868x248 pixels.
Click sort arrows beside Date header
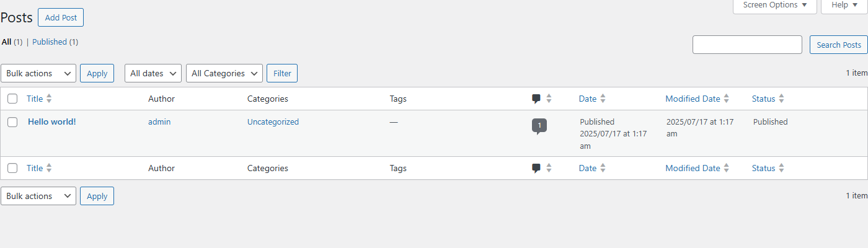tap(603, 99)
